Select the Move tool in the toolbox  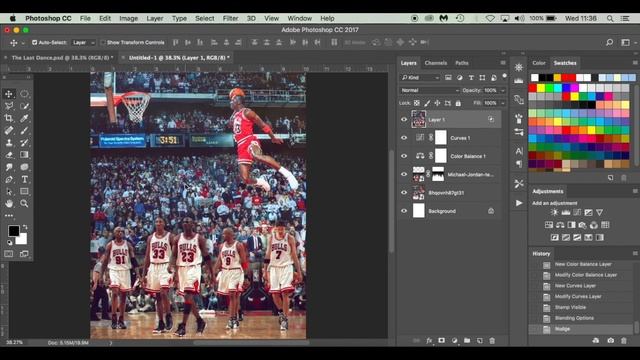[x=9, y=94]
